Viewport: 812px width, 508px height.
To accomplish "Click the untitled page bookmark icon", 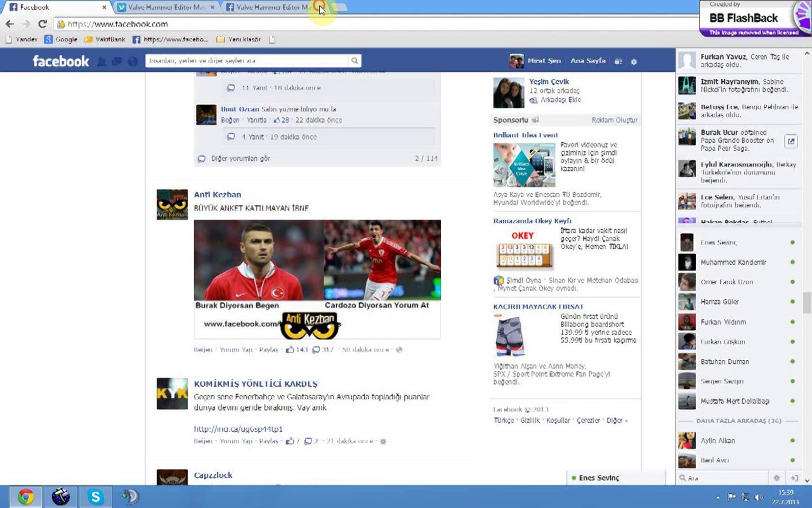I will [x=272, y=40].
